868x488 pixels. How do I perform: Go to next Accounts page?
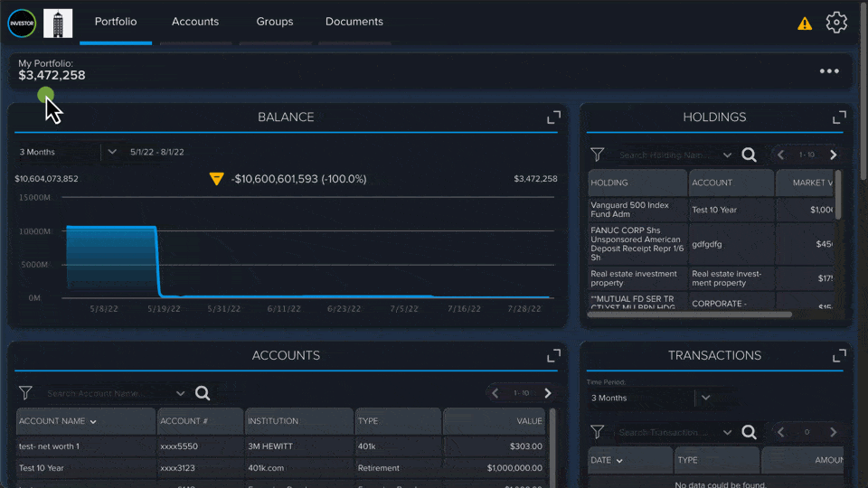click(548, 393)
